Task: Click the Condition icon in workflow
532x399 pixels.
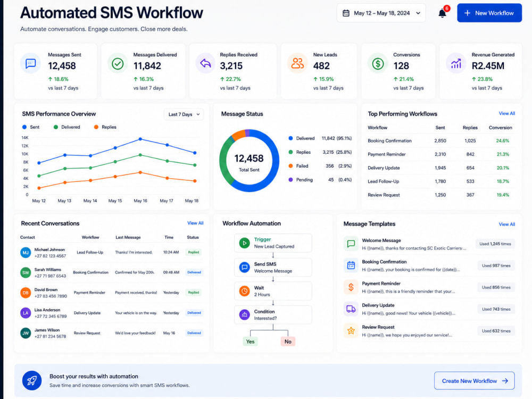Action: (244, 315)
